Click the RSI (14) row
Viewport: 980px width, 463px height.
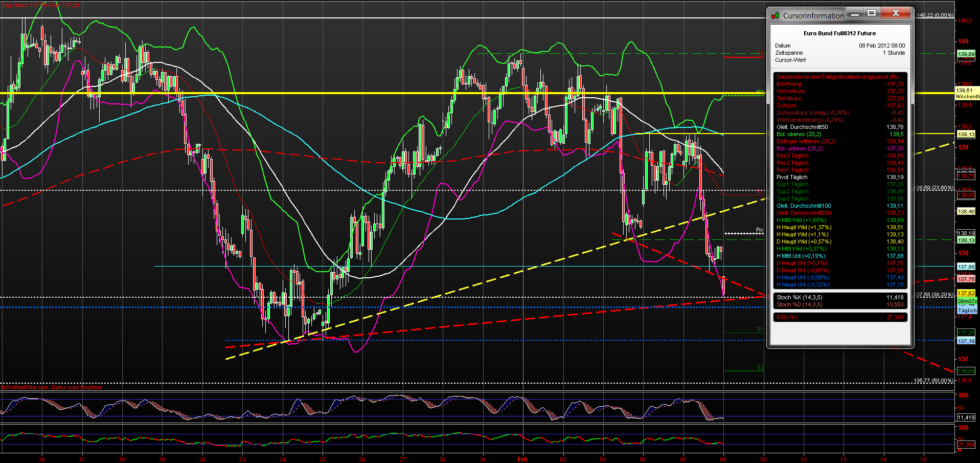[x=839, y=317]
